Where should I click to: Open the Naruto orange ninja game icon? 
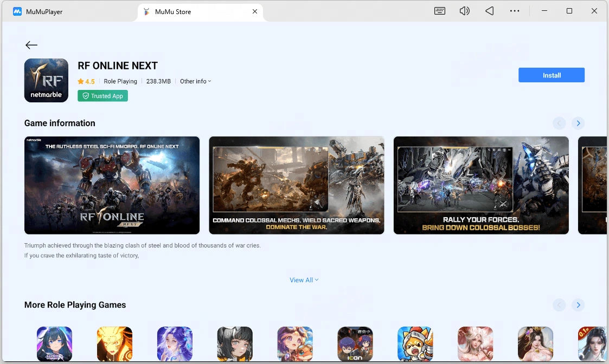(x=114, y=344)
